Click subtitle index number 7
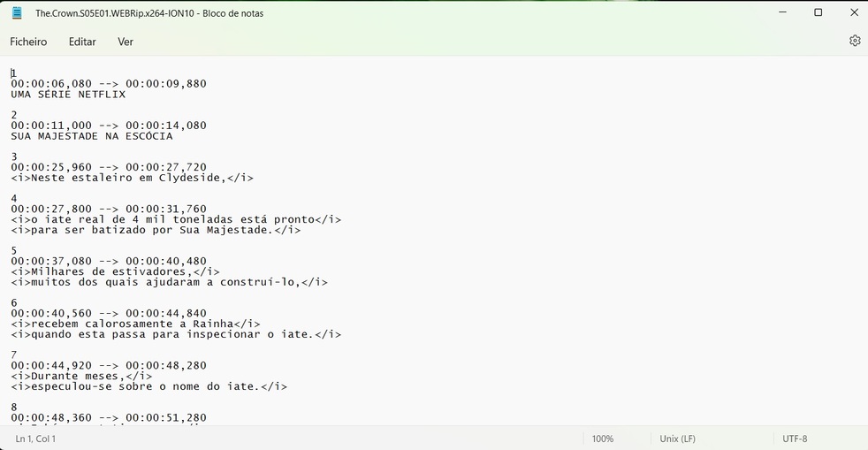This screenshot has width=868, height=450. (x=14, y=355)
